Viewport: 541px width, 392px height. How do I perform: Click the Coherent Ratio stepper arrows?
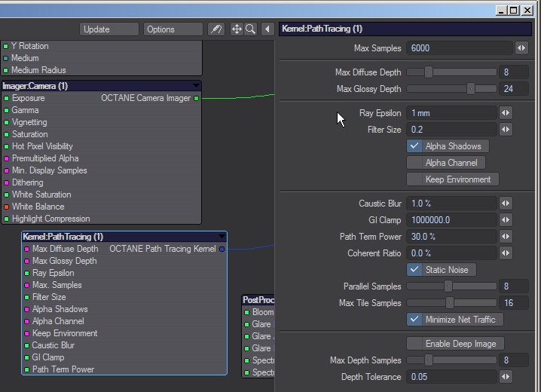coord(506,253)
